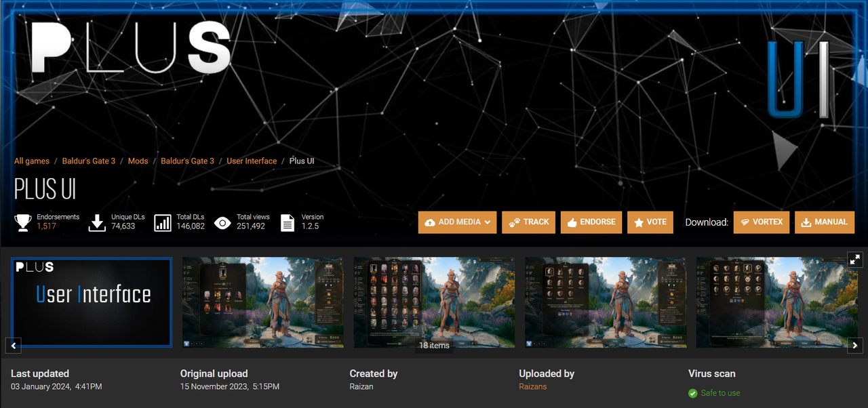Click the Total views eye icon
The height and width of the screenshot is (408, 868).
(x=222, y=222)
